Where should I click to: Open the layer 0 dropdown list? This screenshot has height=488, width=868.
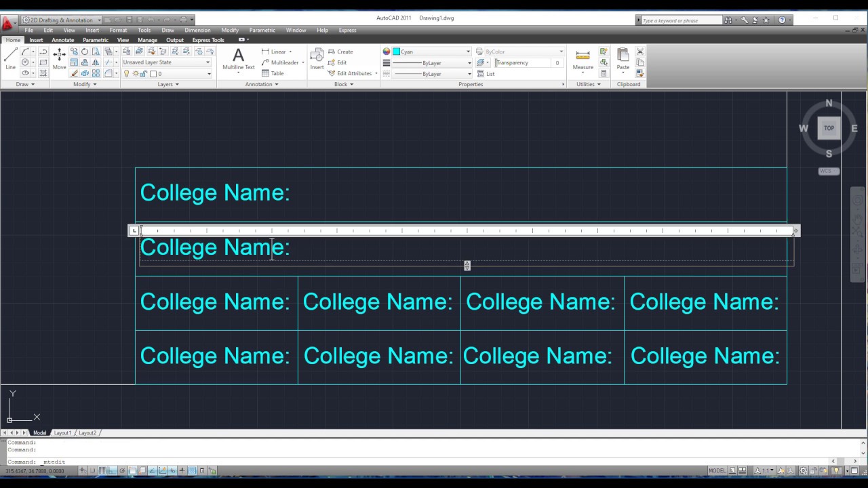click(166, 73)
